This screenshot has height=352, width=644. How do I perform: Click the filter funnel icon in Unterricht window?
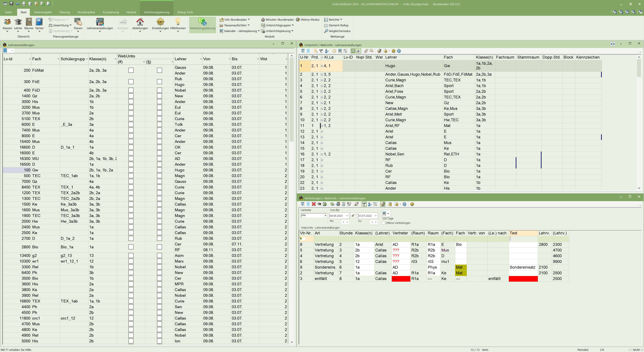321,51
